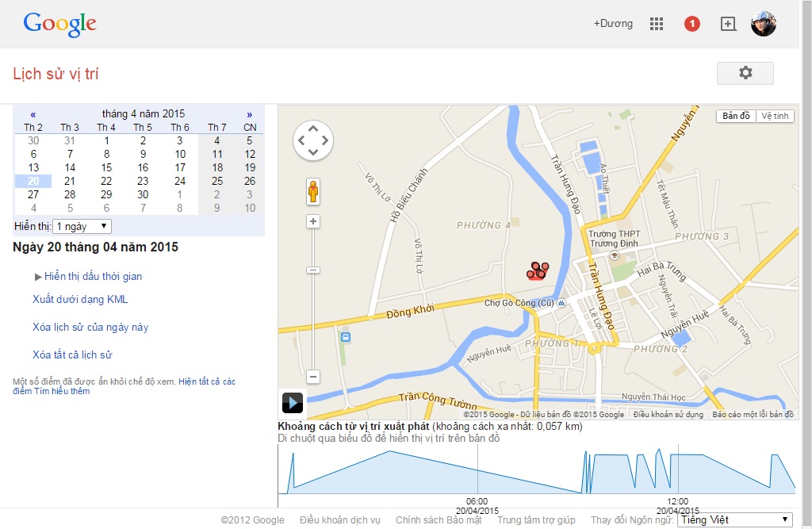
Task: Open the account profile avatar
Action: click(x=764, y=24)
